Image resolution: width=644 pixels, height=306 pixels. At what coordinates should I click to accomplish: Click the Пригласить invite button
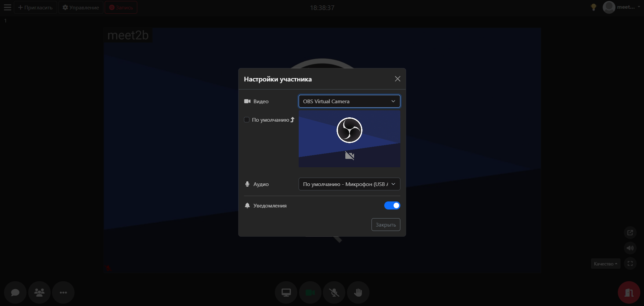point(35,7)
